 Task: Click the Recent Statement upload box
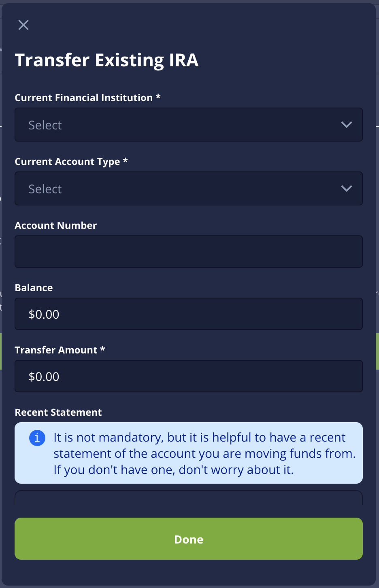[x=189, y=498]
